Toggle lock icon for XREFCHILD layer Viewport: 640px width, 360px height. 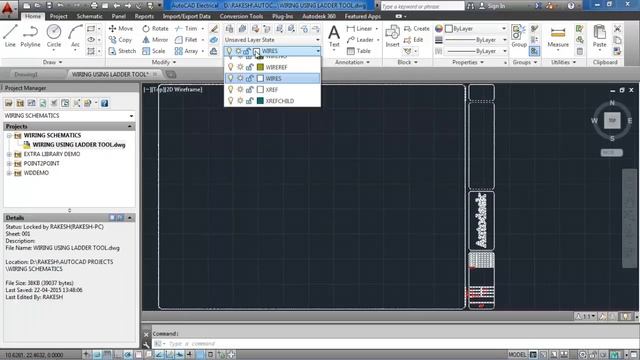pos(249,100)
